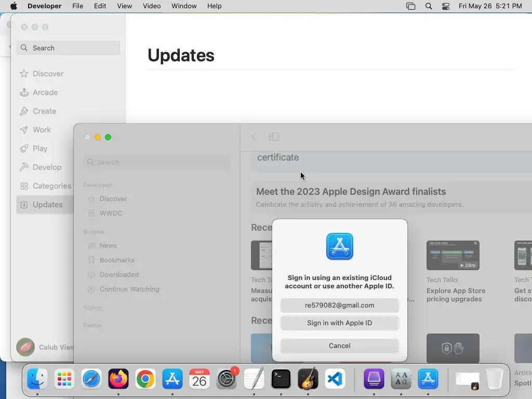Open the 28m Tech Talks video thumbnail
The width and height of the screenshot is (532, 399).
453,255
